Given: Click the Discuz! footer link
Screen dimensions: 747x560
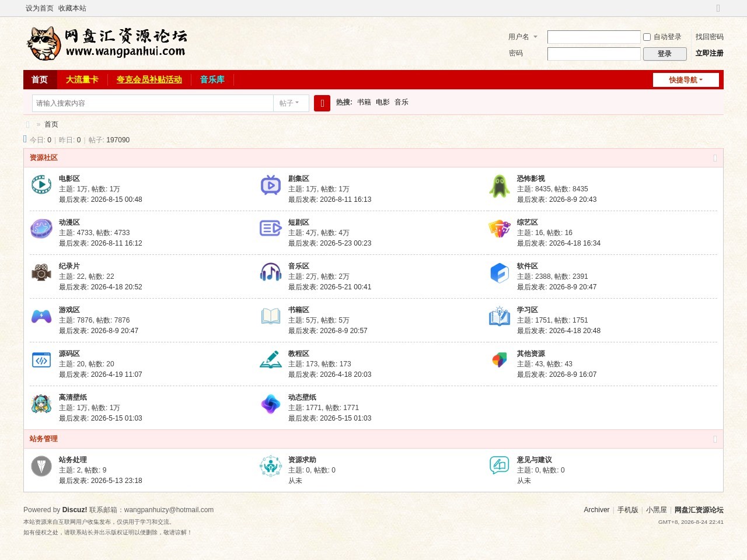Looking at the screenshot, I should point(75,510).
